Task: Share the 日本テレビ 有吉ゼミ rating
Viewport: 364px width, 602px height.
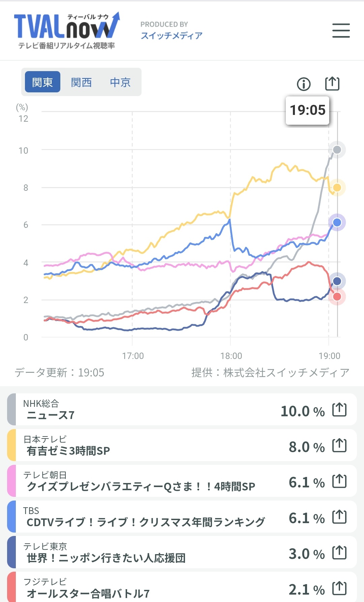Action: [339, 446]
